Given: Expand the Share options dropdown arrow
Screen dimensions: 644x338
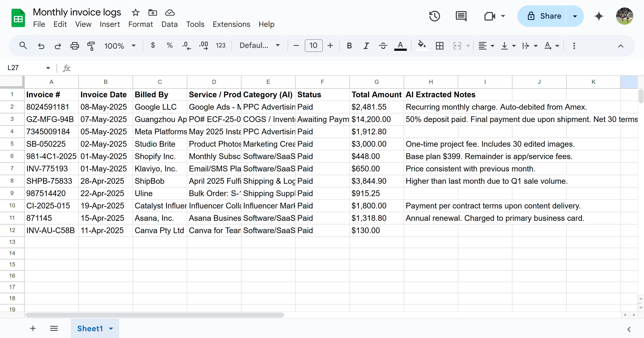Looking at the screenshot, I should pyautogui.click(x=575, y=16).
